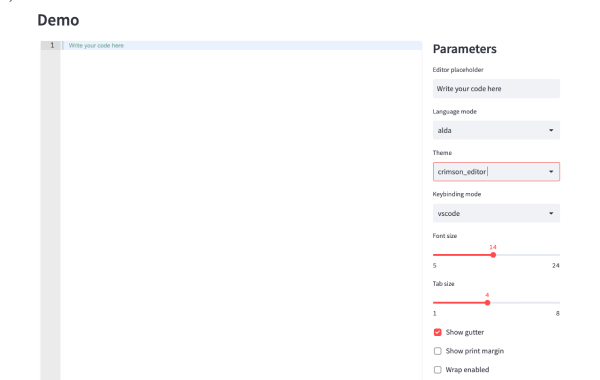600x380 pixels.
Task: Click the Tab size label
Action: coord(443,284)
